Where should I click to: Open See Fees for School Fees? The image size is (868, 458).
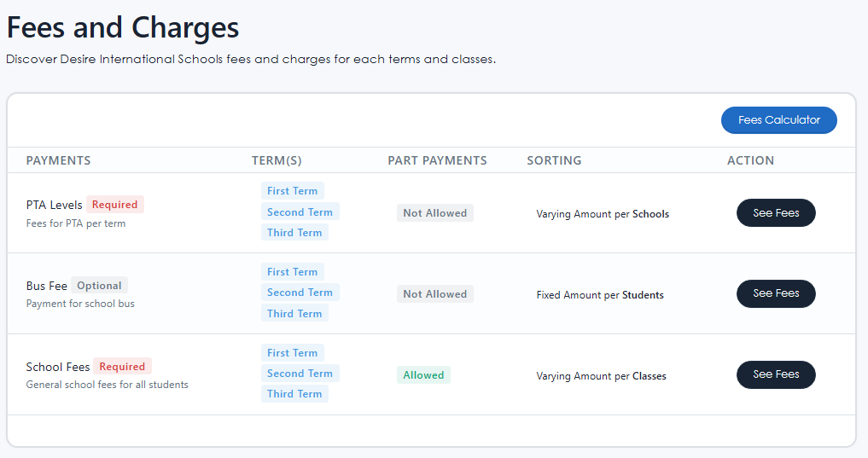click(775, 374)
